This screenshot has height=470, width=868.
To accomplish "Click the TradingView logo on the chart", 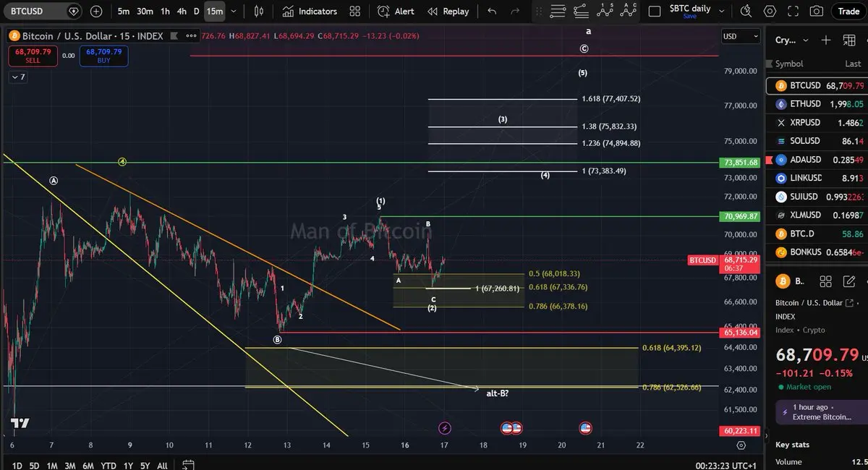I will (20, 424).
